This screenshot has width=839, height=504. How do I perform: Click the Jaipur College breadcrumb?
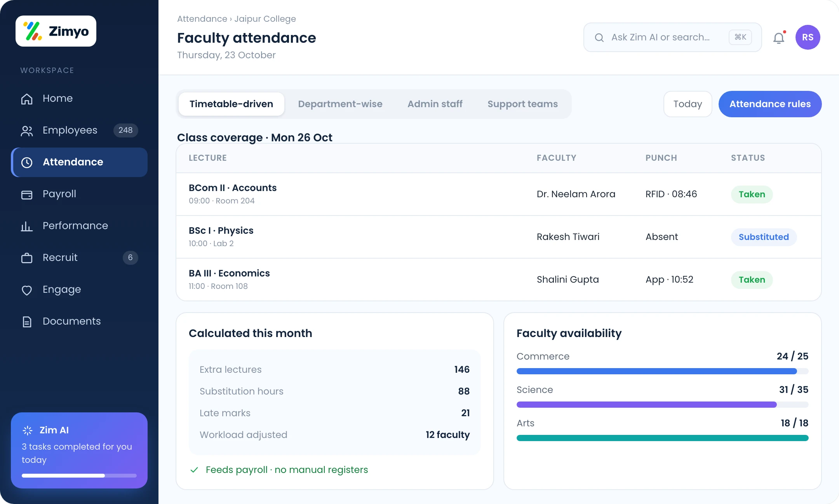coord(265,19)
